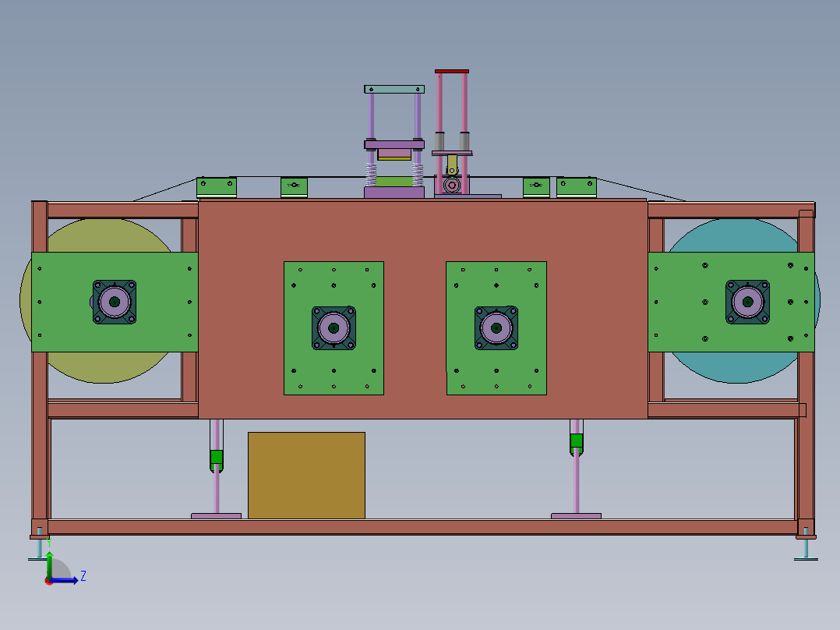This screenshot has height=630, width=840.
Task: Pick the left coil spring of stamping unit
Action: point(371,175)
